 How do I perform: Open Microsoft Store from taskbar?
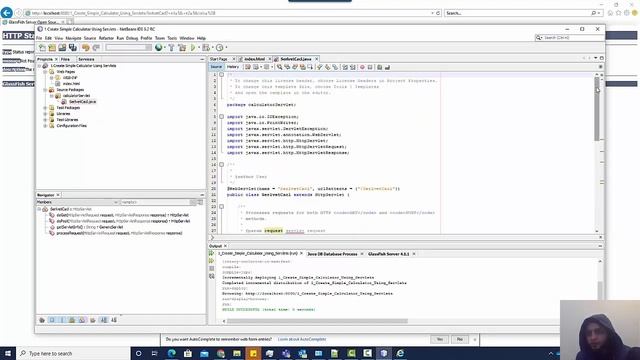188,353
